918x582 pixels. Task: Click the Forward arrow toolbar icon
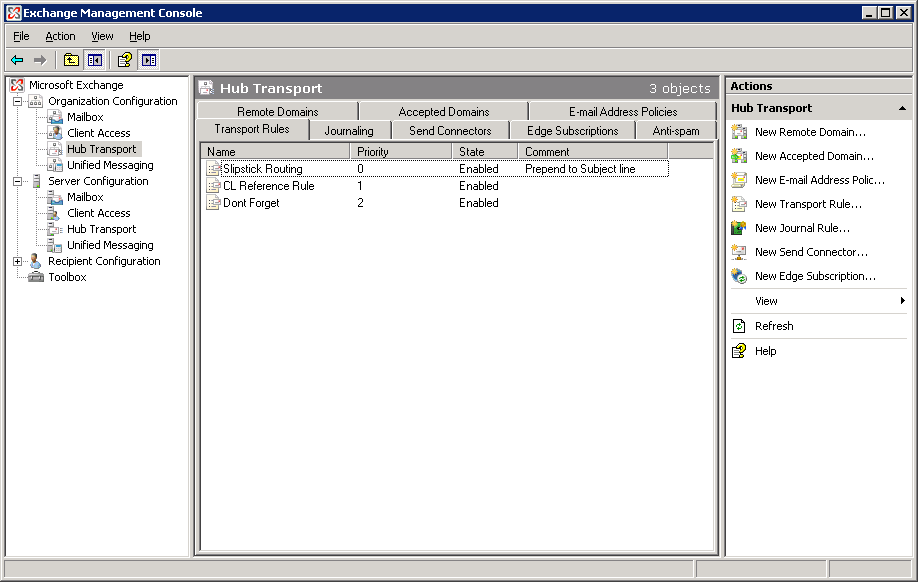click(x=40, y=60)
